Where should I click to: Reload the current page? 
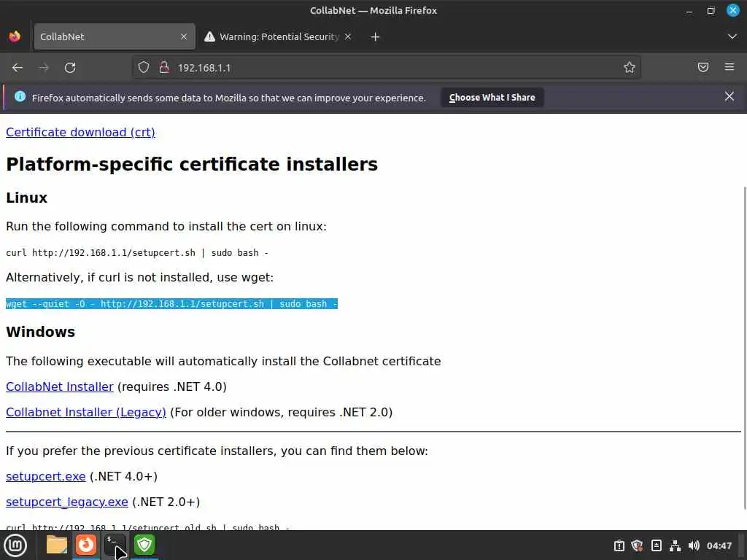coord(70,68)
